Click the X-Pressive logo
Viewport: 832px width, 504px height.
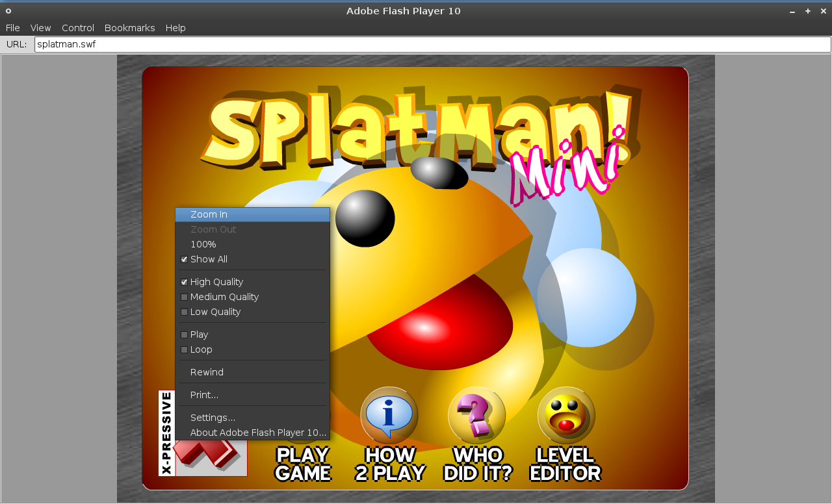tap(203, 433)
